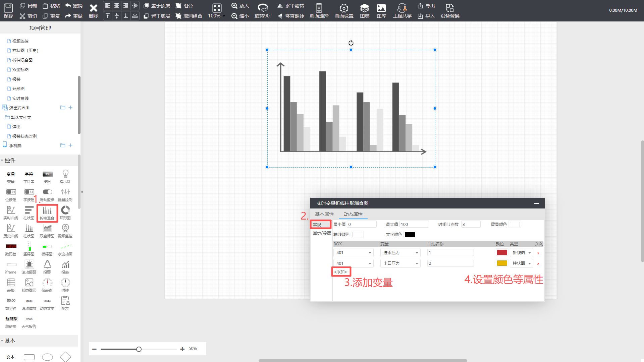
Task: Open the 图库 image library
Action: pyautogui.click(x=381, y=8)
